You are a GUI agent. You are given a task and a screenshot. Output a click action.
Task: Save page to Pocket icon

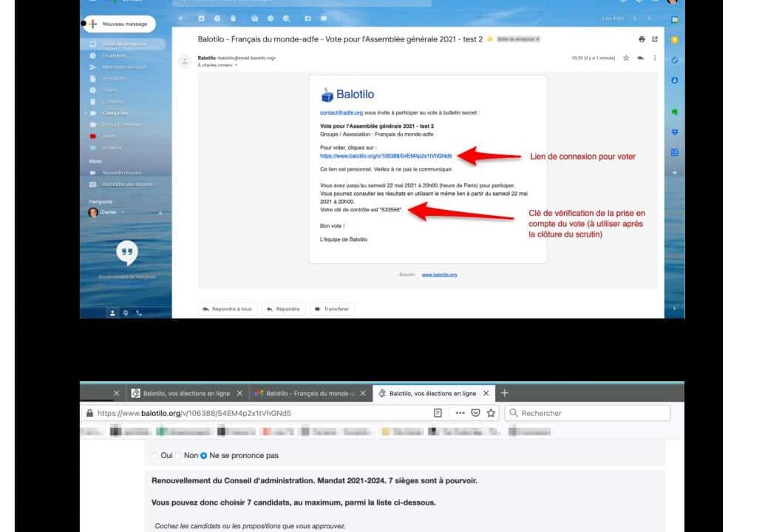tap(475, 413)
